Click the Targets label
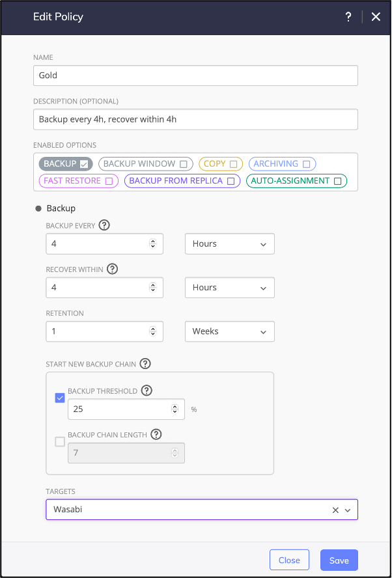Screen dimensions: 392x578 pyautogui.click(x=61, y=491)
